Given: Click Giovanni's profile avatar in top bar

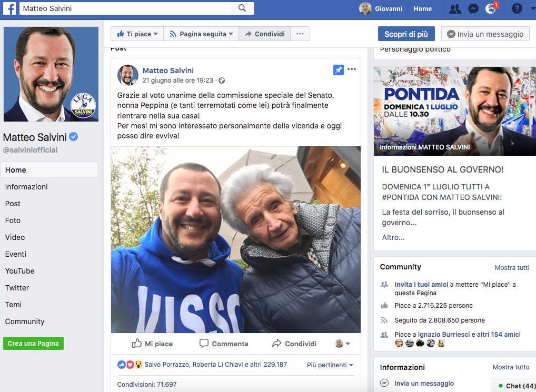Looking at the screenshot, I should 365,8.
